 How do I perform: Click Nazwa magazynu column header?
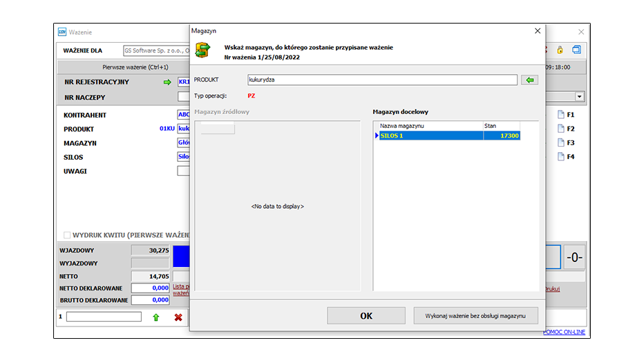428,126
